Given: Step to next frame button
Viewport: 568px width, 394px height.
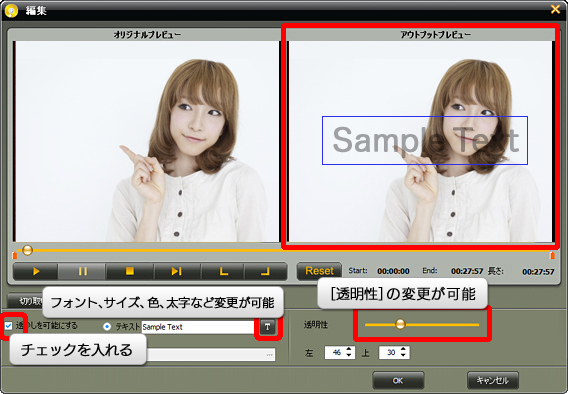Looking at the screenshot, I should [x=177, y=271].
